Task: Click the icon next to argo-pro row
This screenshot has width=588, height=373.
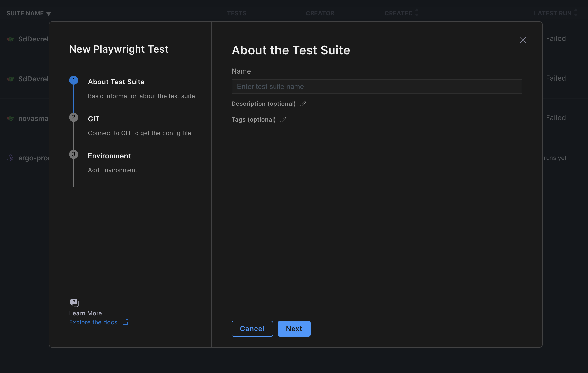Action: tap(10, 158)
